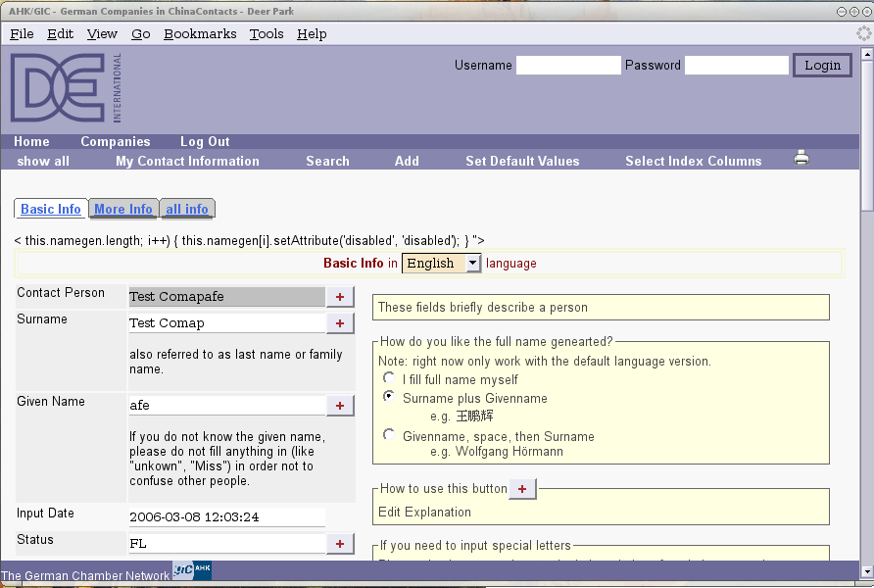Screen dimensions: 874x588
Task: Select 'I fill full name myself' option
Action: (389, 378)
